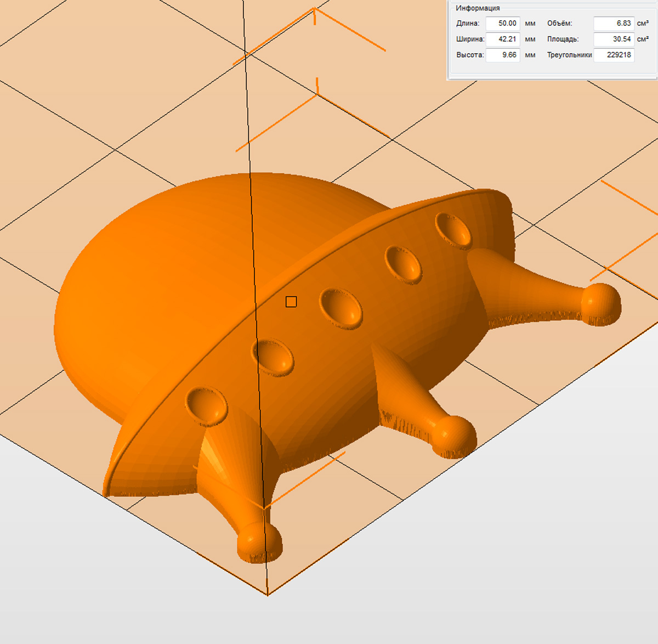Click the Длина value field showing 50.00
The image size is (658, 644).
(503, 24)
